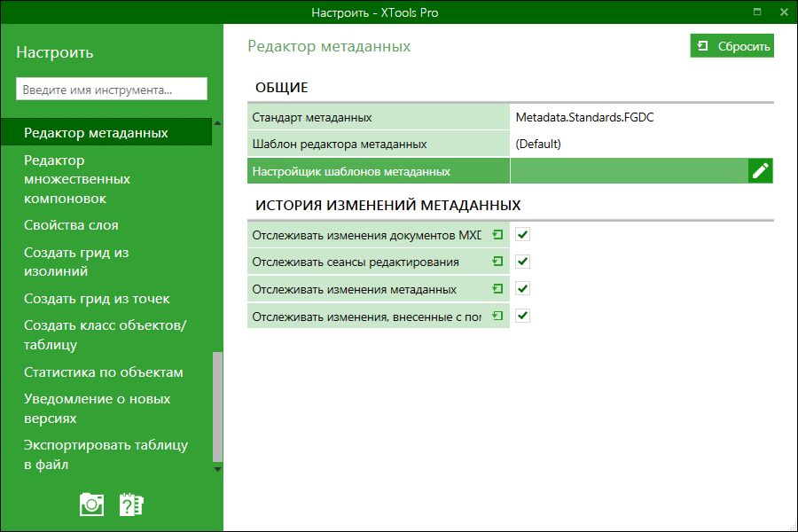
Task: Open the Metadata.Standards.FGDC value field
Action: pyautogui.click(x=642, y=117)
